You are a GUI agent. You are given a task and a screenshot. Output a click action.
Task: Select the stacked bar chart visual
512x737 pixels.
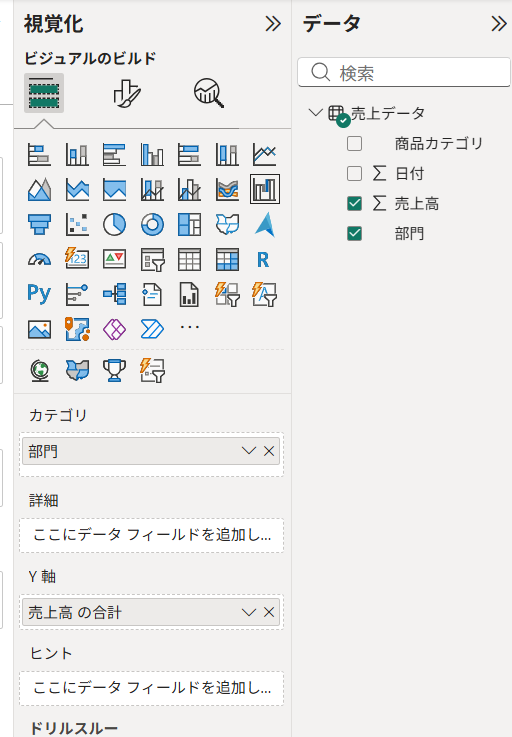point(39,154)
